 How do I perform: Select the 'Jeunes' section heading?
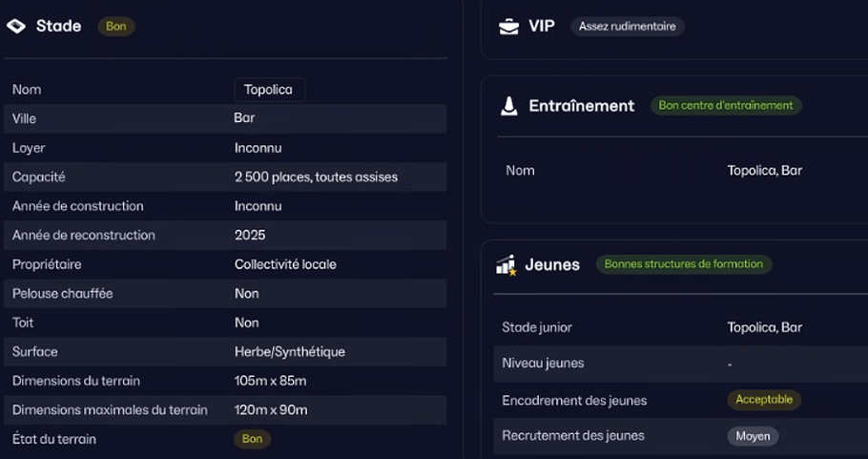552,264
